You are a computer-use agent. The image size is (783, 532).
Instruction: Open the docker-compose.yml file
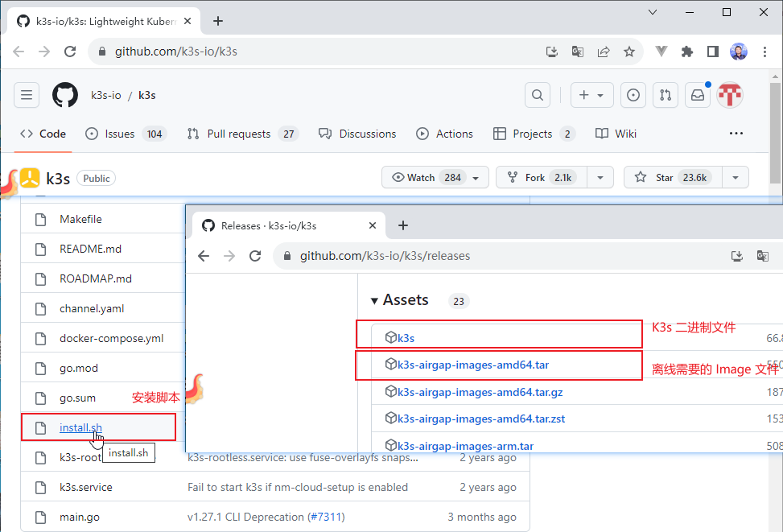tap(111, 339)
